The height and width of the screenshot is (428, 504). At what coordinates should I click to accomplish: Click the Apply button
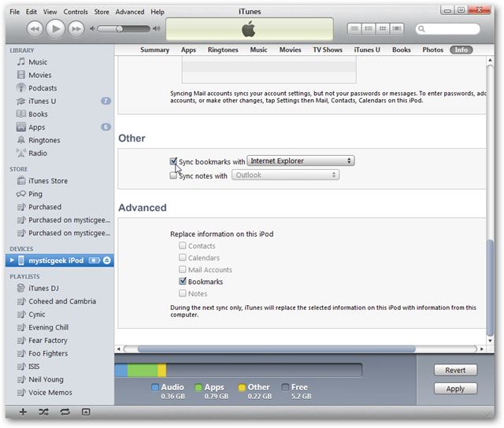click(x=455, y=389)
